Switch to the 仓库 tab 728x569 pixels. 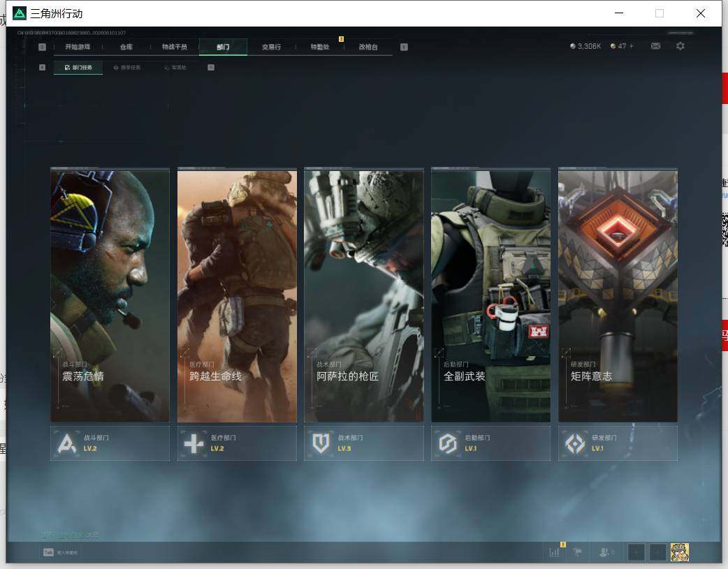tap(126, 47)
